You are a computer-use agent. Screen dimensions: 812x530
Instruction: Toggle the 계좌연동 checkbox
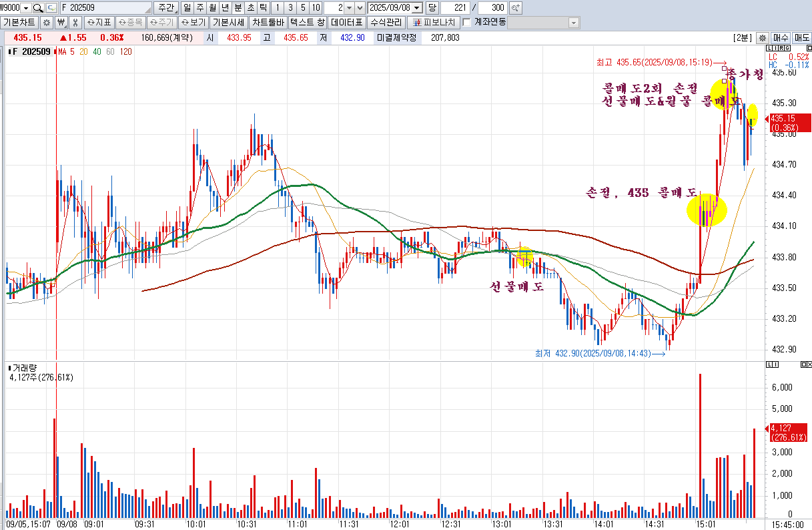pos(467,22)
